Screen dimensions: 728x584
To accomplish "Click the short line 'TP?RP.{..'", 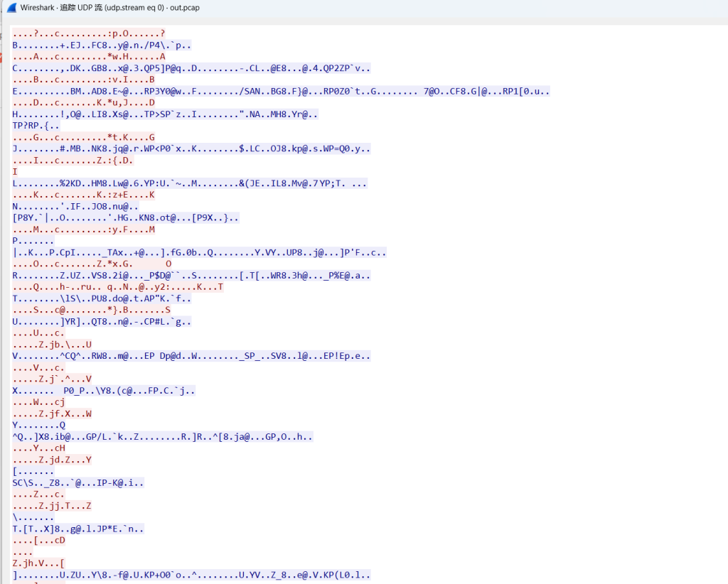I will coord(36,126).
